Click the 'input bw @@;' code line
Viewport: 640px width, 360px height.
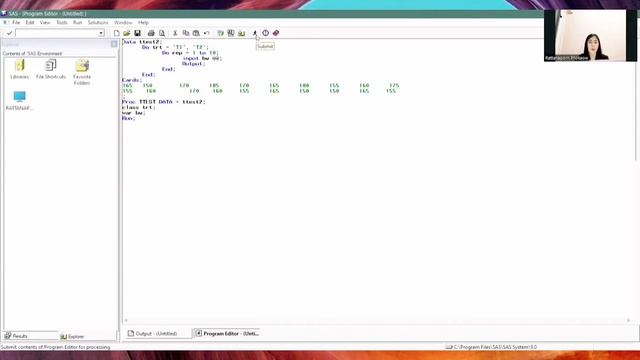(202, 58)
